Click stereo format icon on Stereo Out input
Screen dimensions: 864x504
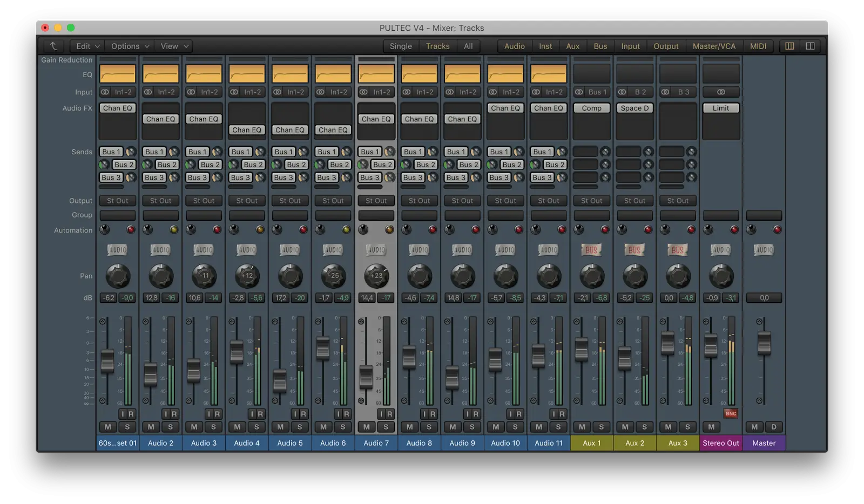(721, 92)
